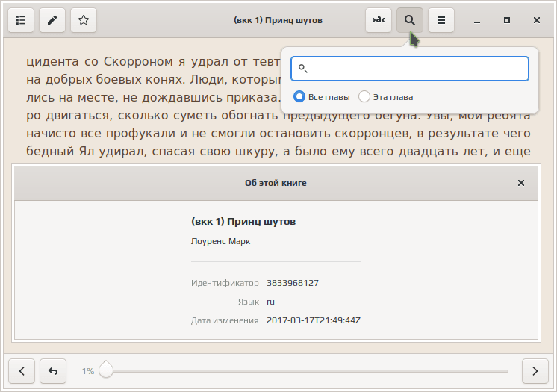557x392 pixels.
Task: Click the magnifier icon inside search field
Action: tap(303, 69)
